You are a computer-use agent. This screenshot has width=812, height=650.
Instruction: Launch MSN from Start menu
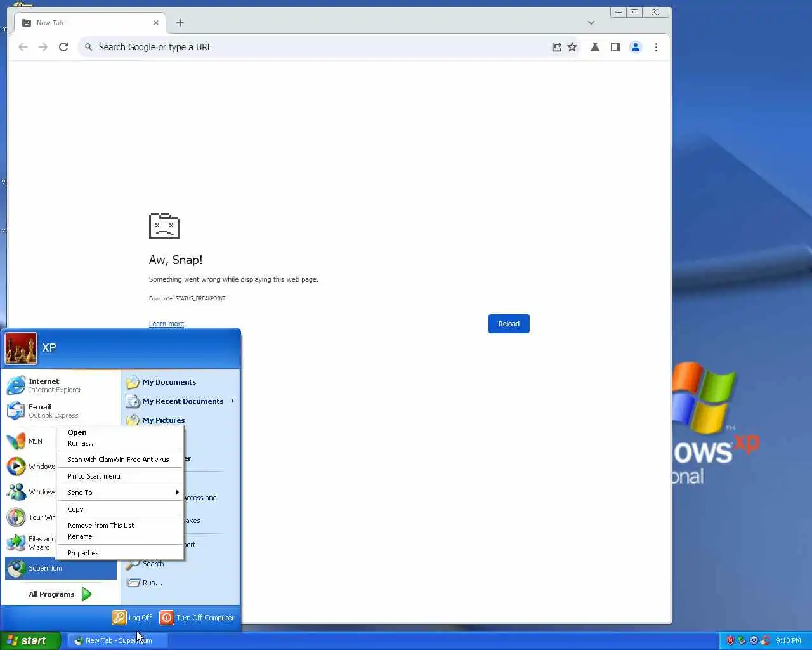click(30, 441)
